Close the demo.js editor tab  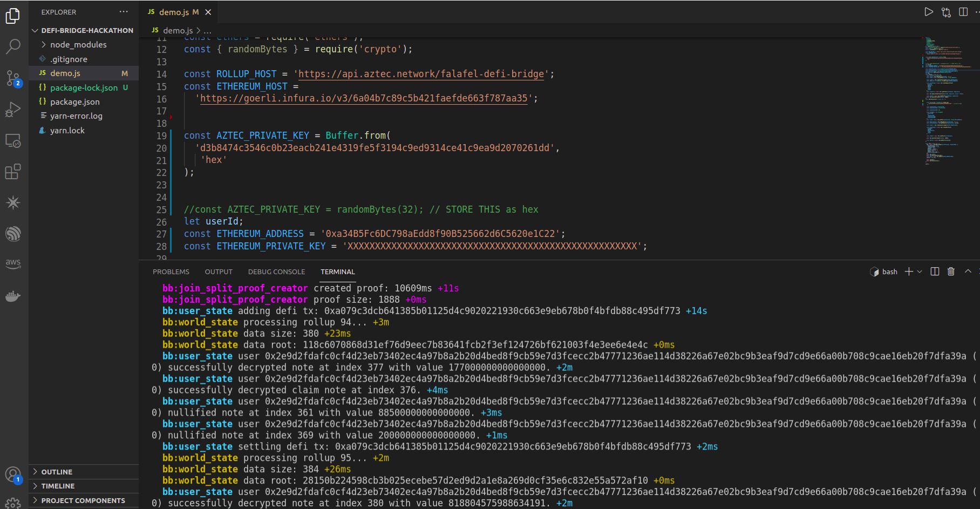coord(208,12)
